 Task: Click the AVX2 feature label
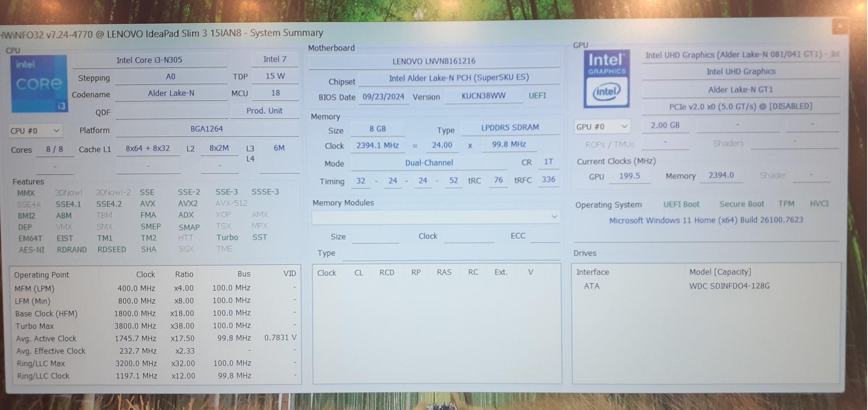point(187,203)
